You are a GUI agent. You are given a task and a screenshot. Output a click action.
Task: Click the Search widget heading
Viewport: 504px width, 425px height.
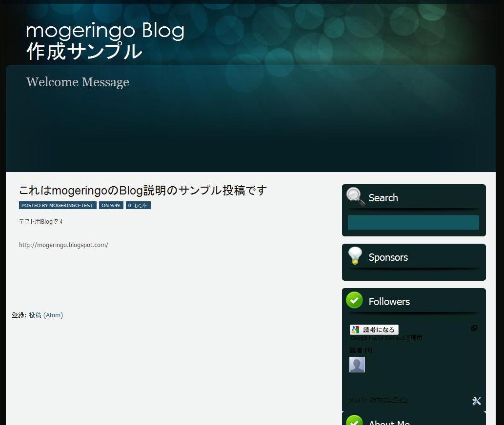click(383, 198)
